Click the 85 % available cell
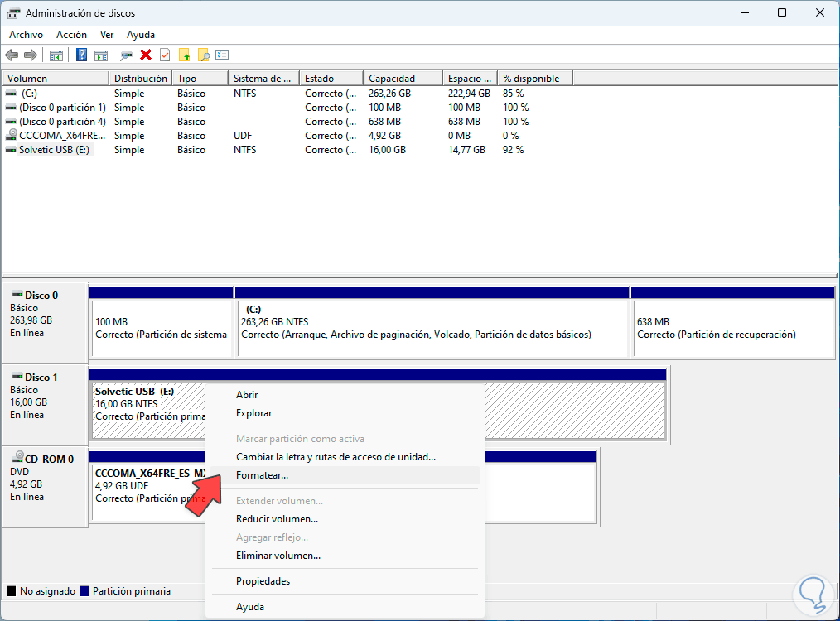This screenshot has height=621, width=840. click(514, 93)
